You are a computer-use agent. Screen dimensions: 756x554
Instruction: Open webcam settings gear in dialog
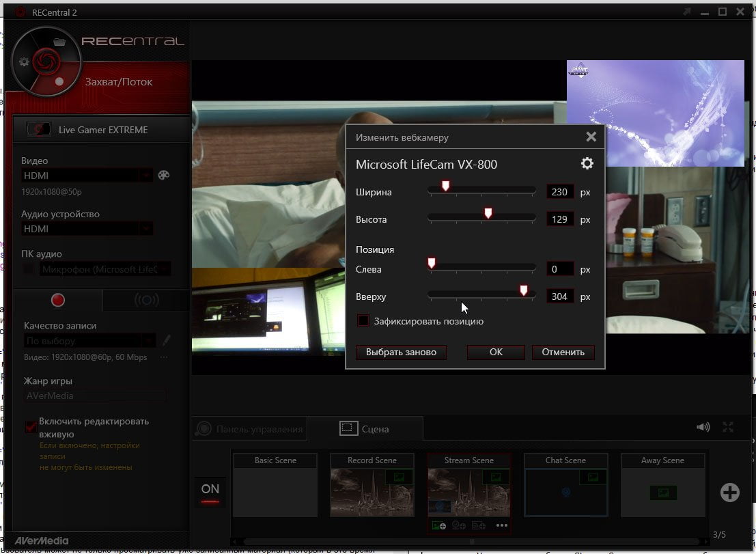tap(587, 163)
